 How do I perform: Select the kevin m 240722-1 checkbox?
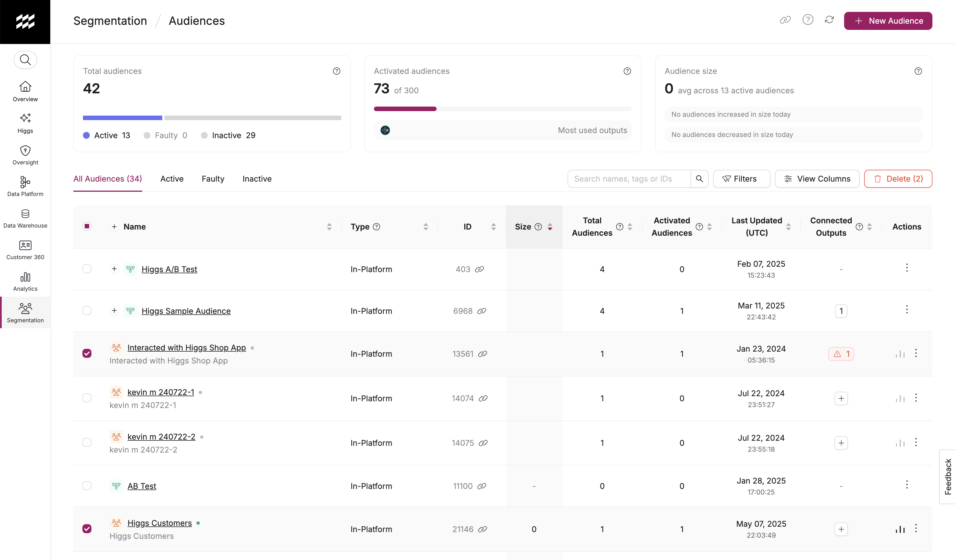coord(87,398)
